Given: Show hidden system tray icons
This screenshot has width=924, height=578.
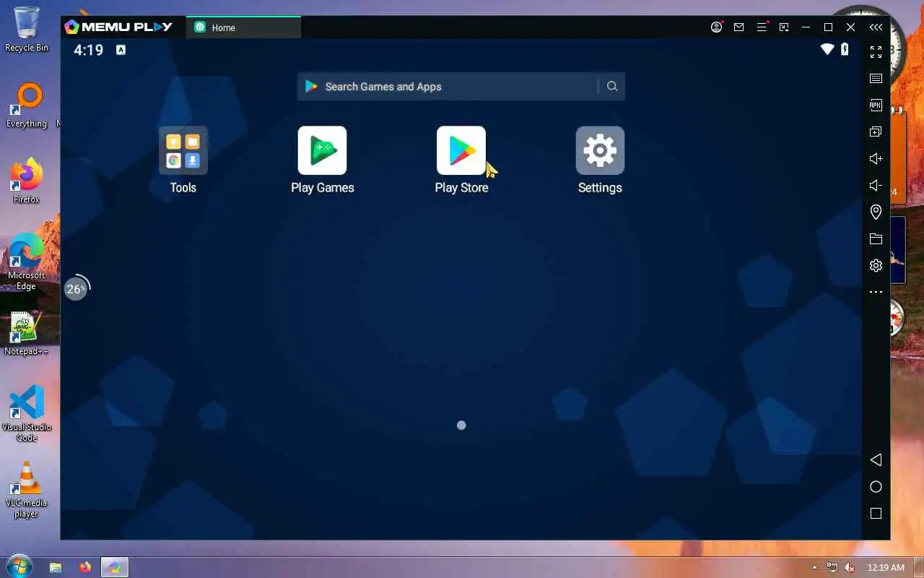Looking at the screenshot, I should tap(815, 568).
